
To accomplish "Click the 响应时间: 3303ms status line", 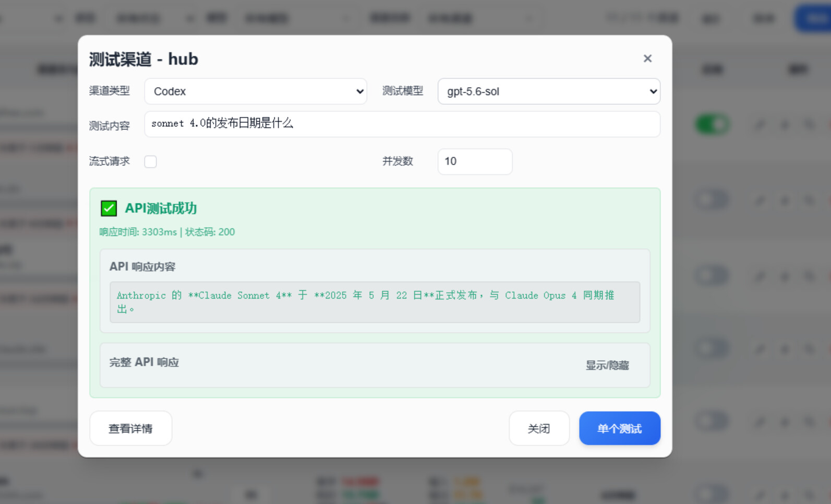I will coord(167,232).
